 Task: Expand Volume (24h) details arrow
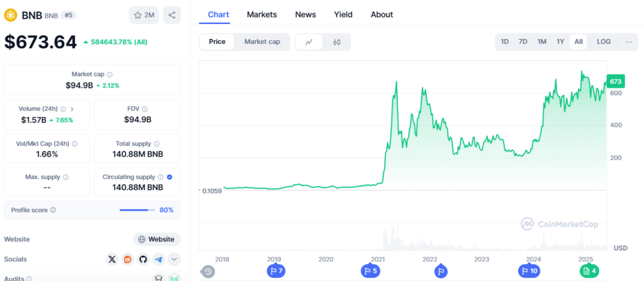(72, 109)
